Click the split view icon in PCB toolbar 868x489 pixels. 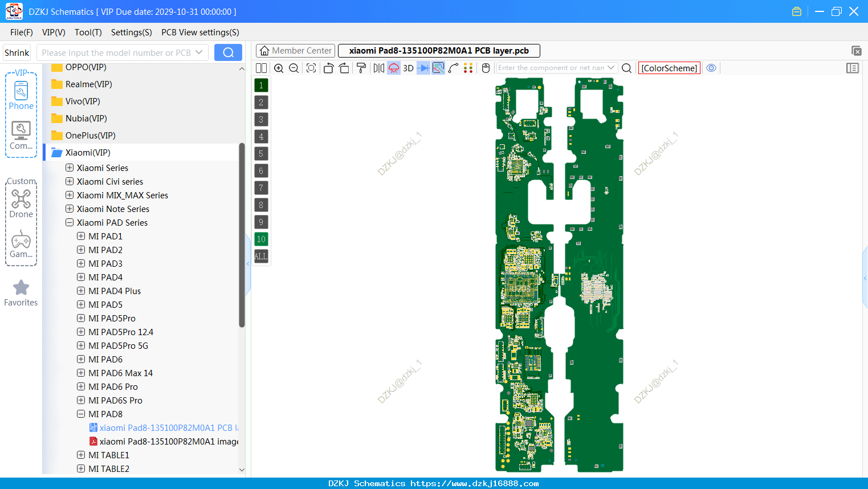point(261,68)
